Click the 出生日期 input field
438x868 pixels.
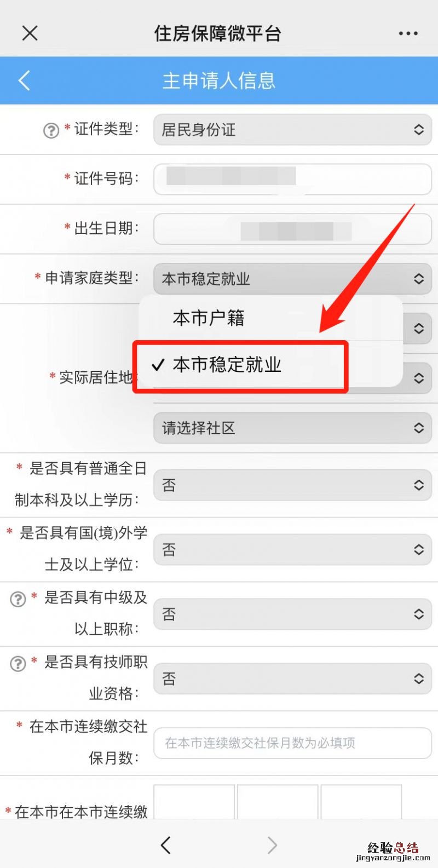(293, 229)
